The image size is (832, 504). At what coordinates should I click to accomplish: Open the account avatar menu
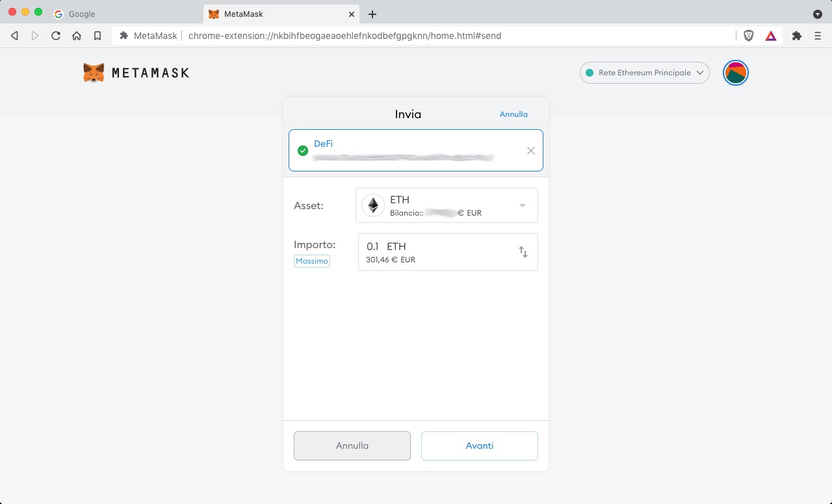click(x=736, y=73)
